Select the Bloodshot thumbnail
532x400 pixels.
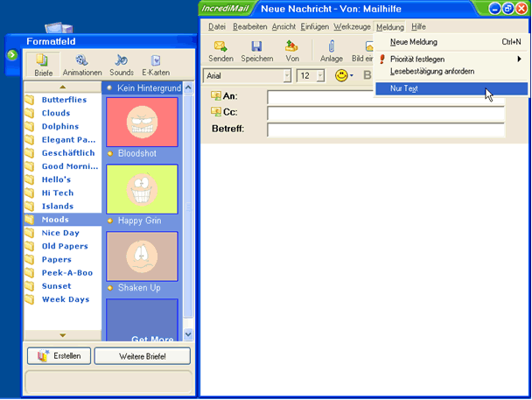click(x=142, y=122)
